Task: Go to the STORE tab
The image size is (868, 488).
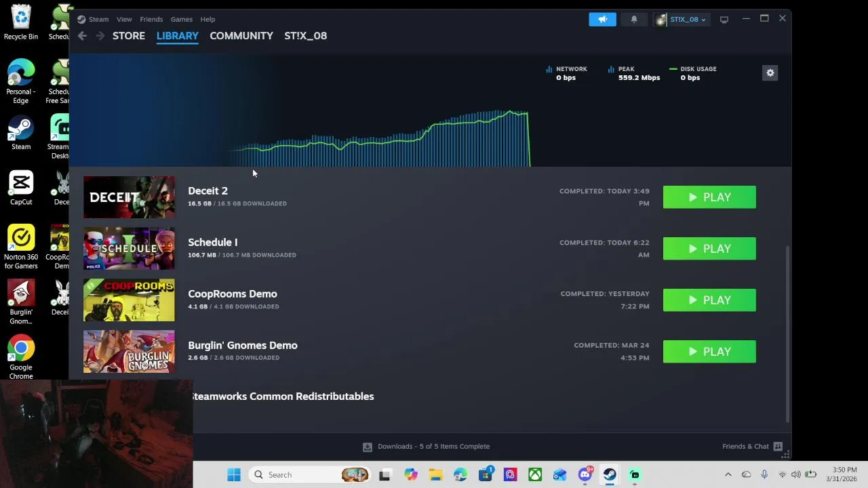Action: pyautogui.click(x=129, y=36)
